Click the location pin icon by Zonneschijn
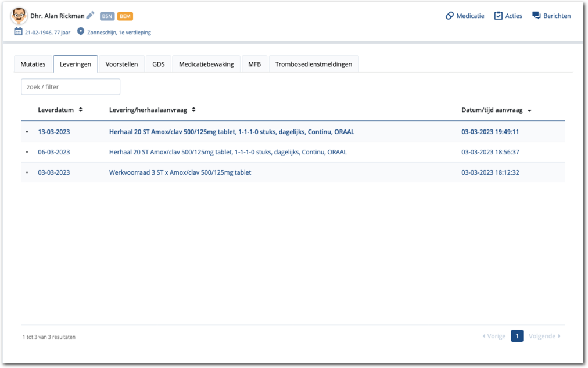Screen dimensions: 588x368 [81, 32]
